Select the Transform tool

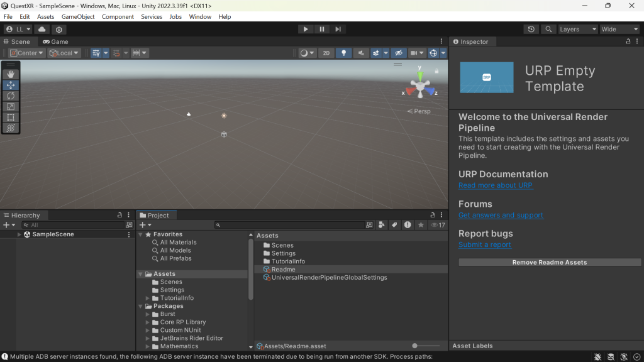pyautogui.click(x=11, y=128)
